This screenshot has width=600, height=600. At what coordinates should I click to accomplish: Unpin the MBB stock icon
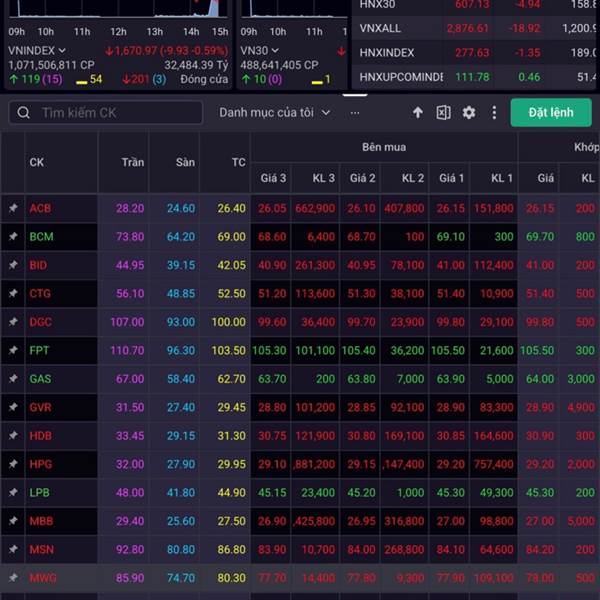click(x=13, y=520)
